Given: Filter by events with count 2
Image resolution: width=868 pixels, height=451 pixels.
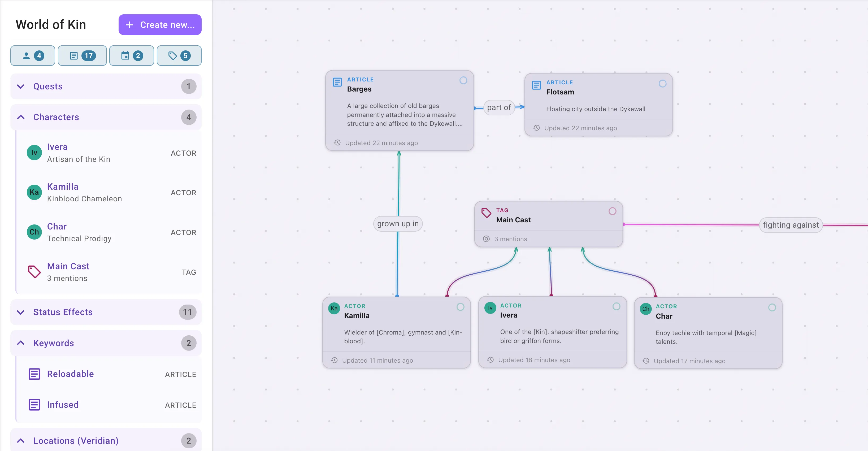Looking at the screenshot, I should click(x=131, y=56).
